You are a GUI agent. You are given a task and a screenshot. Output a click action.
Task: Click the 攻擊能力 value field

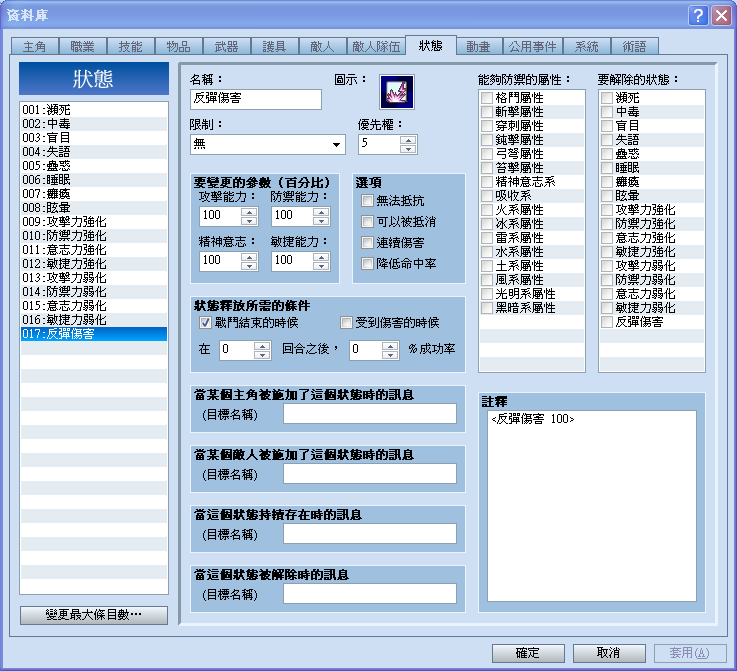point(220,216)
